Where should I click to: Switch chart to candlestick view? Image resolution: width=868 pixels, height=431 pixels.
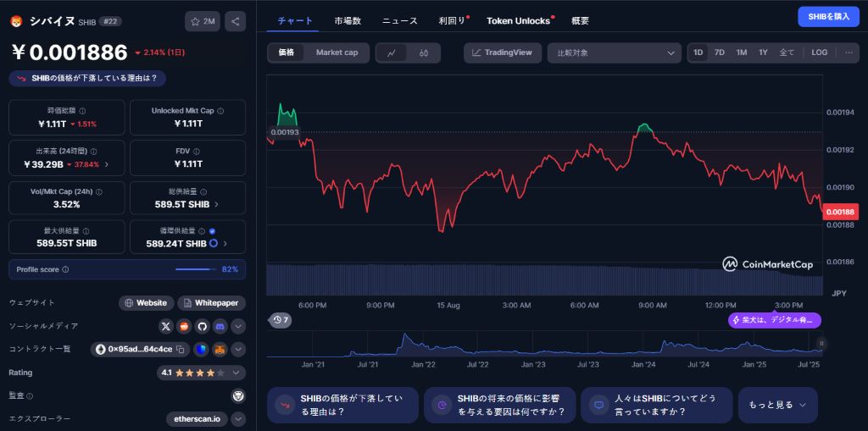[424, 52]
